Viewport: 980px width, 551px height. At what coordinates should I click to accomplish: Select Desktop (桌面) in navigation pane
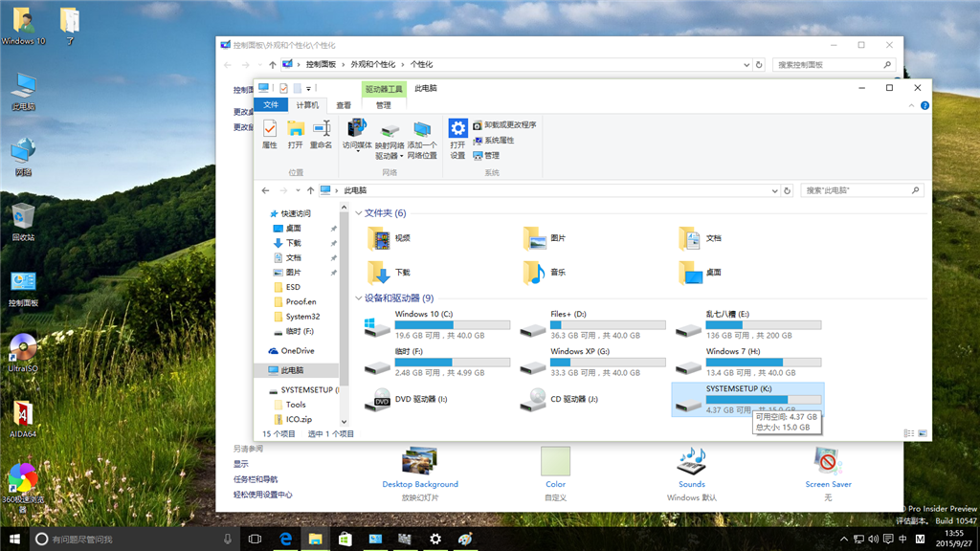[x=293, y=229]
